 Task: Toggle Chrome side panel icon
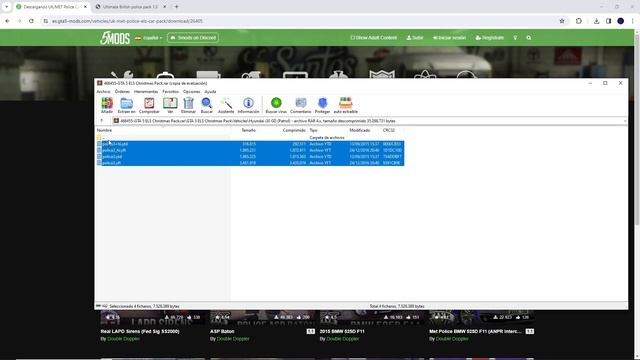pos(608,21)
